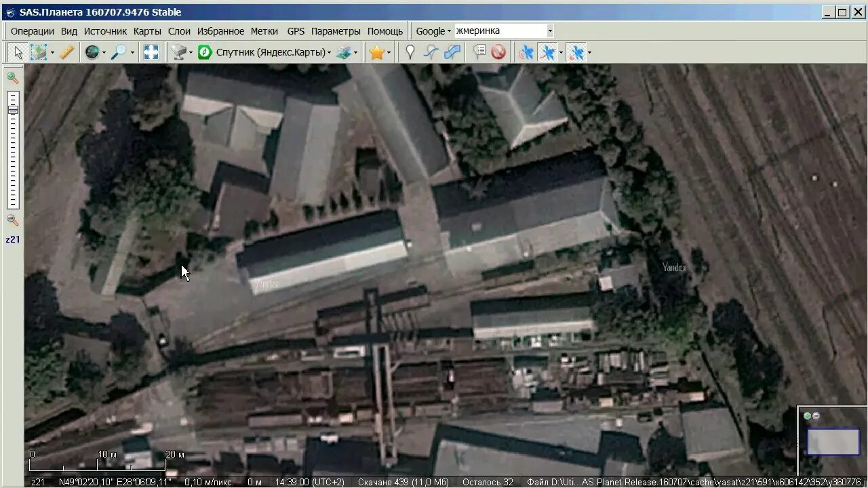Zoom out with left panel minus magnifier
The image size is (868, 488).
coord(12,220)
